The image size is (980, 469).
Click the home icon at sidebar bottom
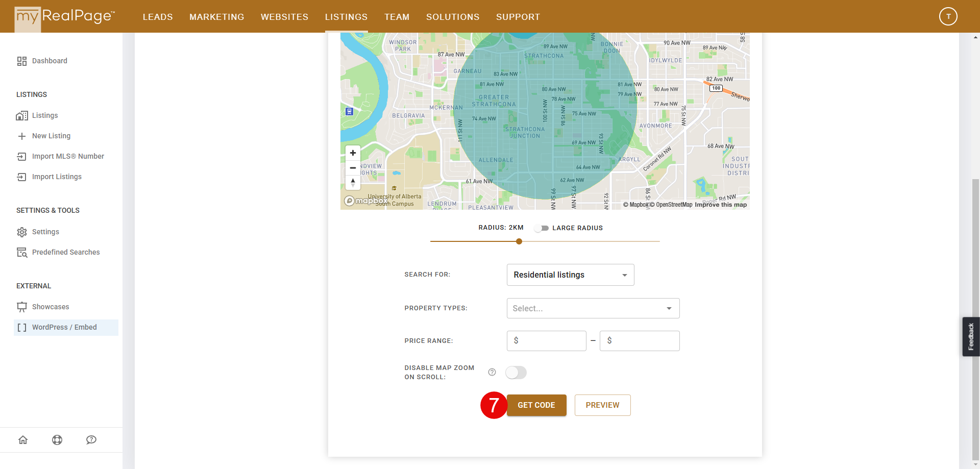[x=23, y=440]
